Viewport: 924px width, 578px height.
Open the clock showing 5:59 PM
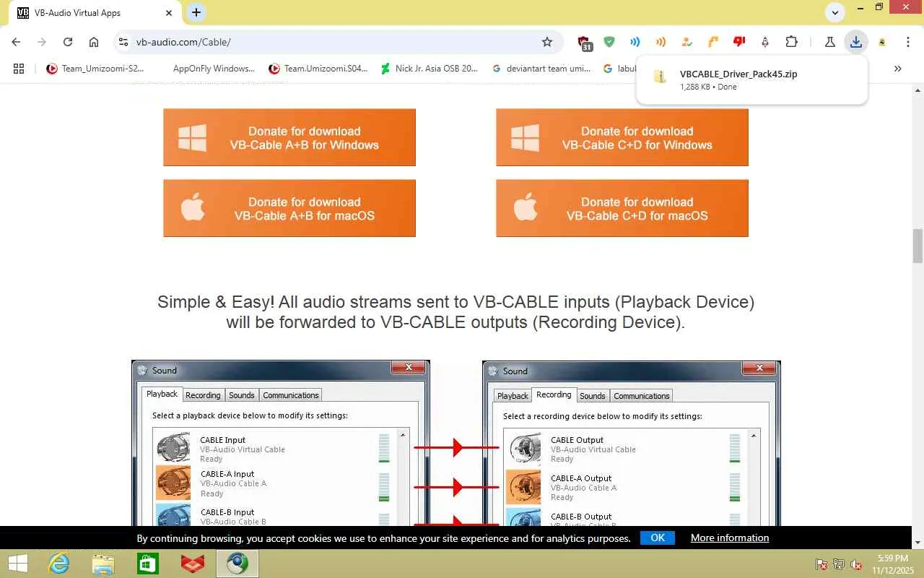click(893, 564)
